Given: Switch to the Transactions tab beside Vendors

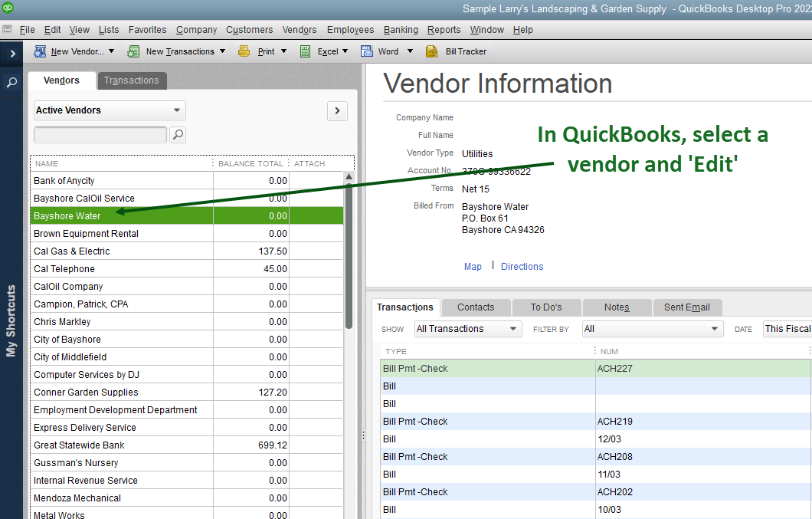Looking at the screenshot, I should pyautogui.click(x=132, y=80).
